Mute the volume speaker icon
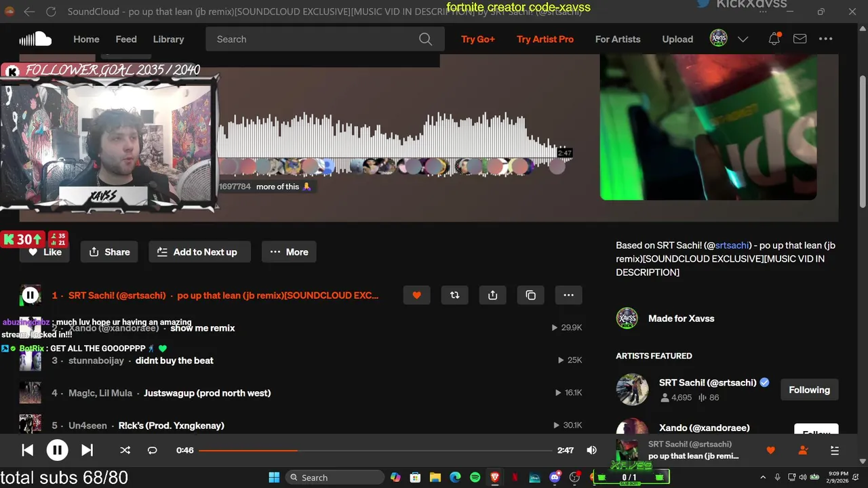This screenshot has height=488, width=868. pyautogui.click(x=591, y=450)
